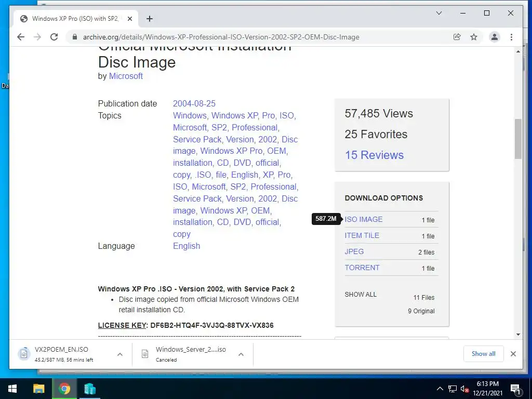Click SHOW ALL download files
This screenshot has width=532, height=399.
(361, 295)
